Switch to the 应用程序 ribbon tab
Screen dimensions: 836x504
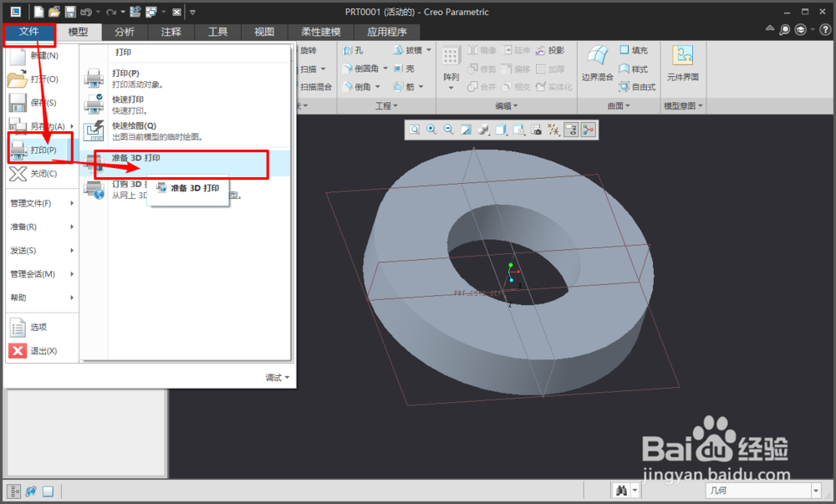tap(386, 32)
